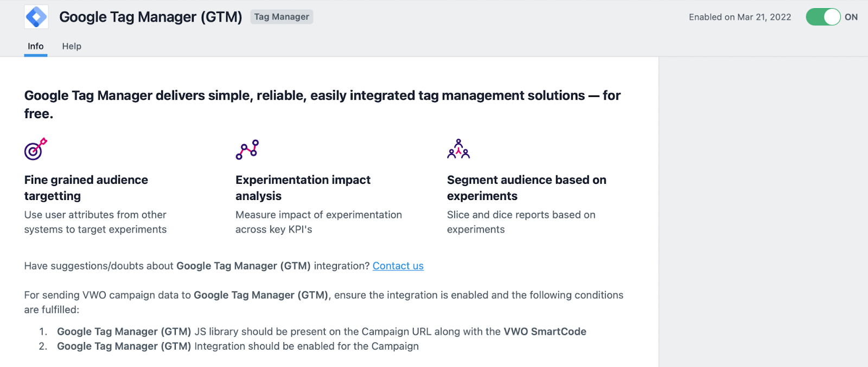This screenshot has height=367, width=868.
Task: Click the 'Have suggestions/doubts' sentence
Action: tap(224, 266)
